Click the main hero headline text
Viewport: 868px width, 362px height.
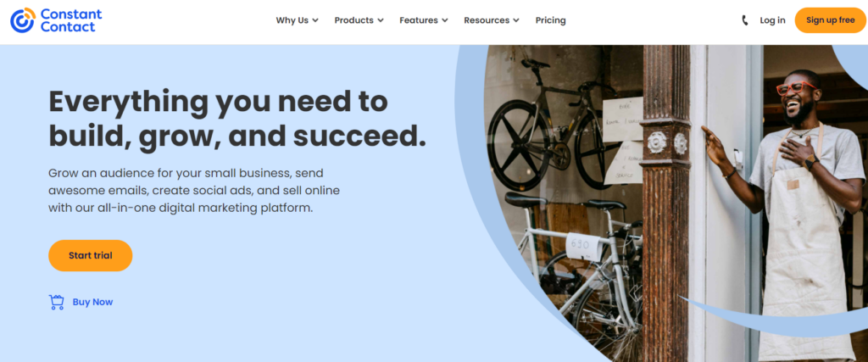click(x=237, y=119)
